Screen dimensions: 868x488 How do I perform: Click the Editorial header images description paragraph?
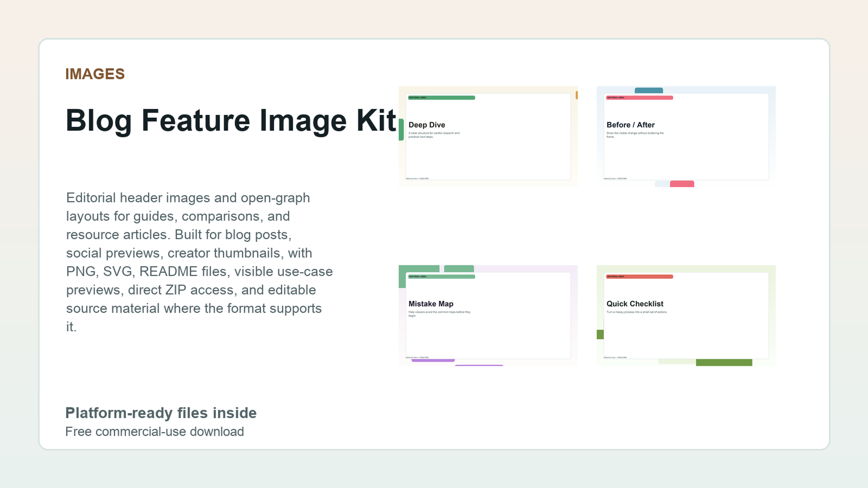tap(199, 262)
